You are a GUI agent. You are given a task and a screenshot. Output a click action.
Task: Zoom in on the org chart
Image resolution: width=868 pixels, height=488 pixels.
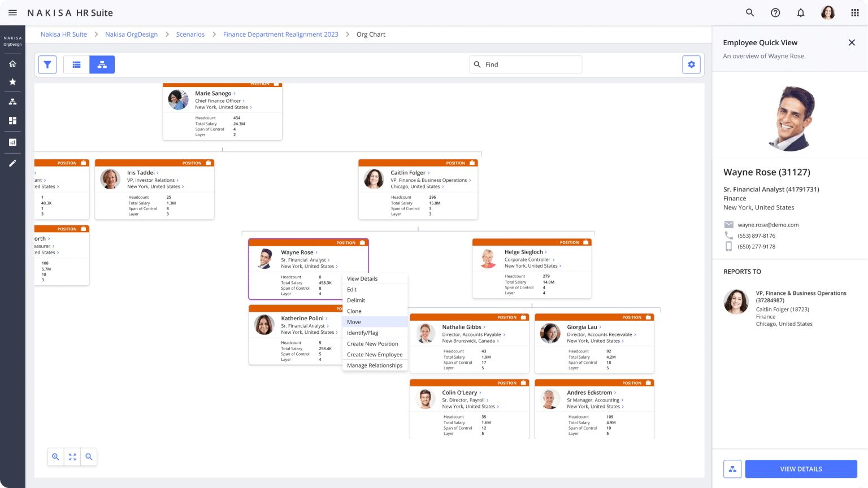tap(55, 457)
